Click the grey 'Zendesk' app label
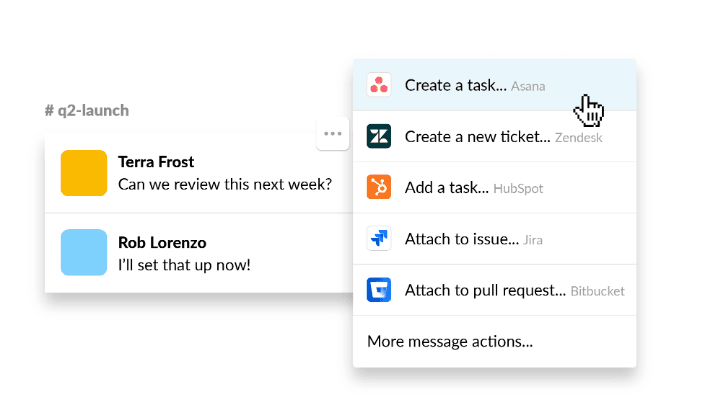 coord(578,137)
